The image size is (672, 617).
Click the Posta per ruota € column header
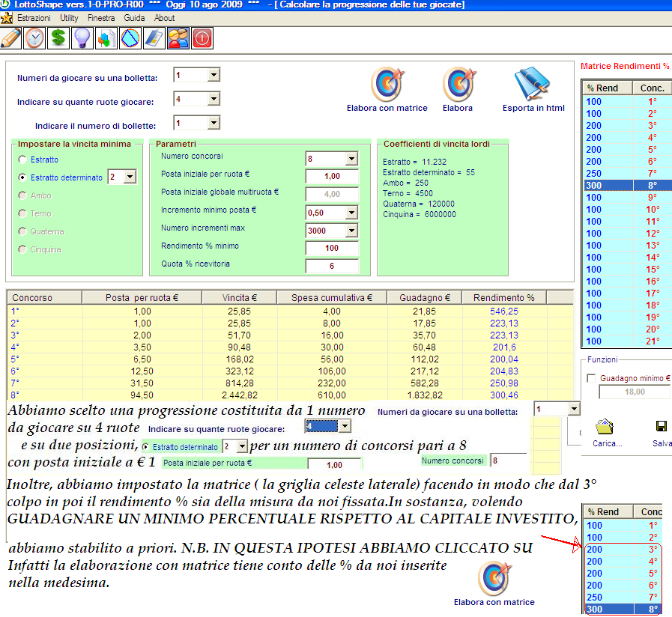point(142,297)
